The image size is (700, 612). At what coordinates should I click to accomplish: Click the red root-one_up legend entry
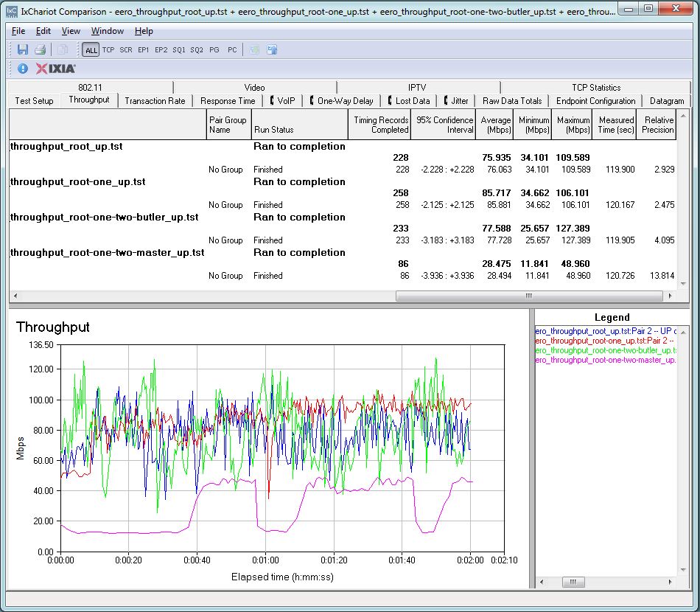pyautogui.click(x=604, y=341)
